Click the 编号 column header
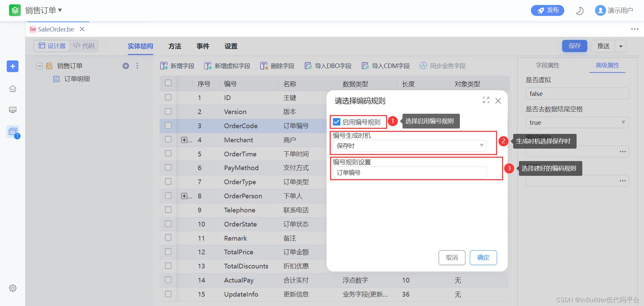644x306 pixels. pyautogui.click(x=230, y=84)
